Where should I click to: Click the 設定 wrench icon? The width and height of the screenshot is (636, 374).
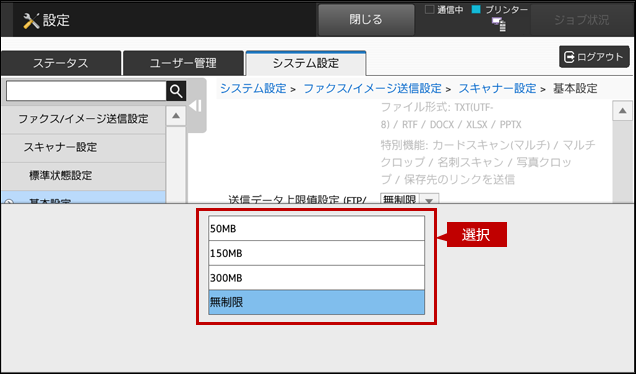click(x=31, y=20)
